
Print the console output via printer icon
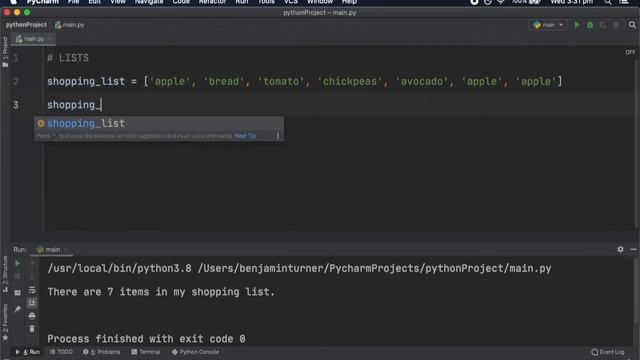point(32,316)
